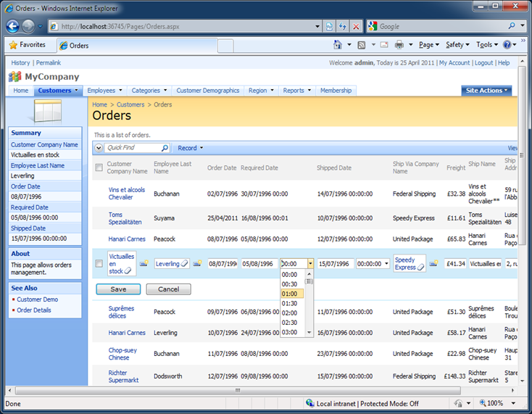Click the Stop loading icon
This screenshot has height=414, width=532.
pyautogui.click(x=355, y=26)
